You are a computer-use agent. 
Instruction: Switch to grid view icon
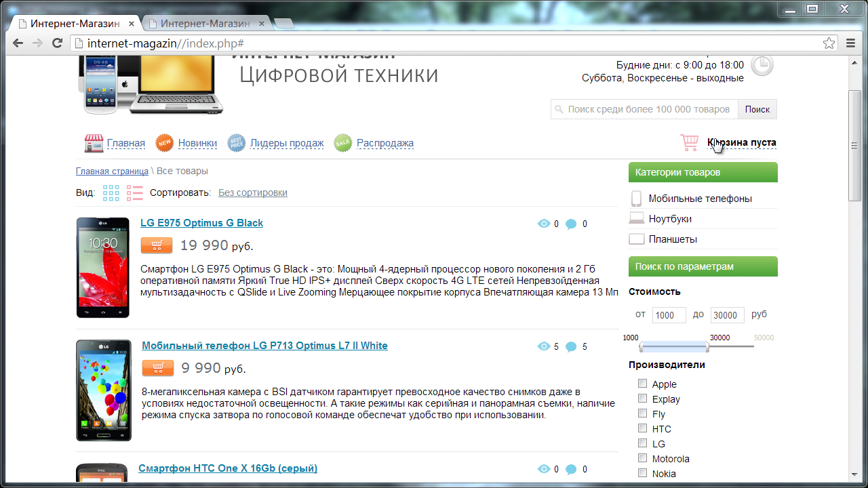[x=111, y=193]
